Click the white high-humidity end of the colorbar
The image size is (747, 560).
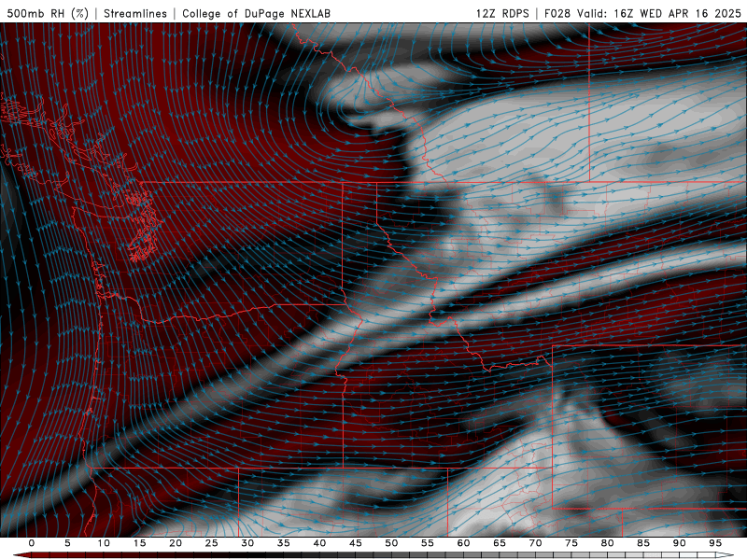click(725, 555)
